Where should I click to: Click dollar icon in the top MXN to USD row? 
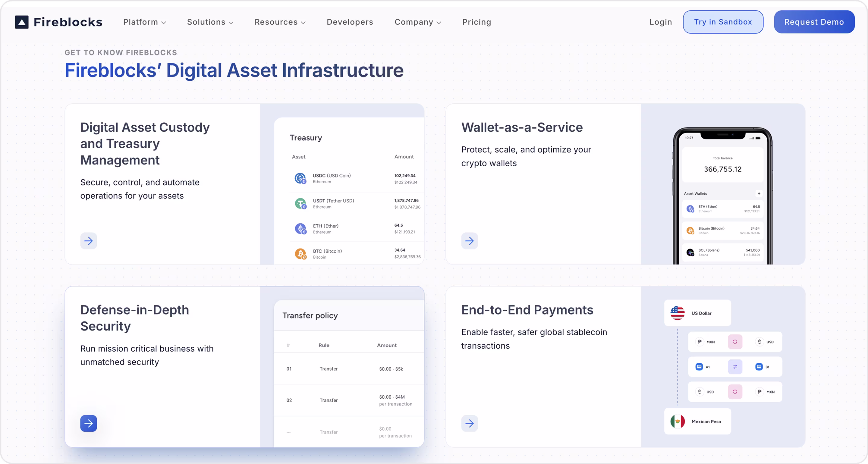point(759,342)
